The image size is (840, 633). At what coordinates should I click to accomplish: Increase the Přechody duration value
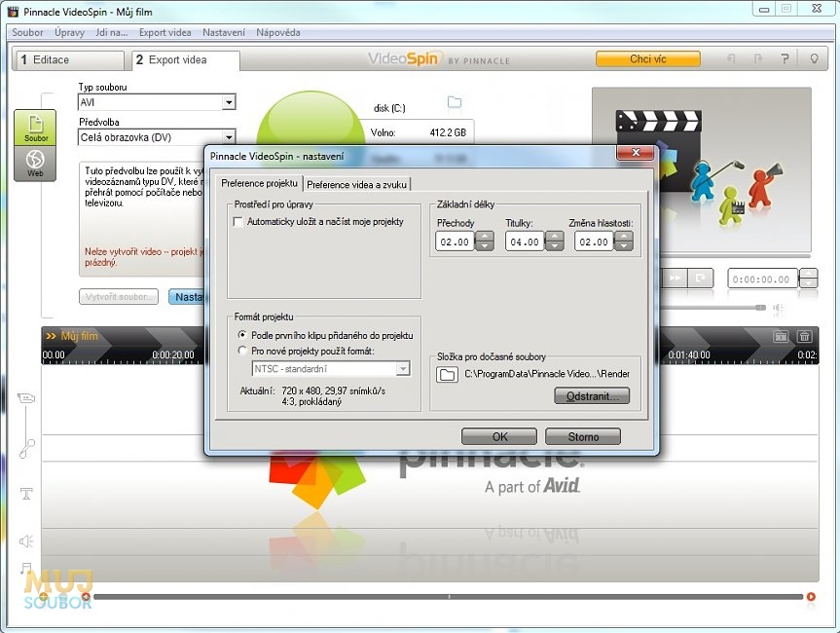coord(485,237)
